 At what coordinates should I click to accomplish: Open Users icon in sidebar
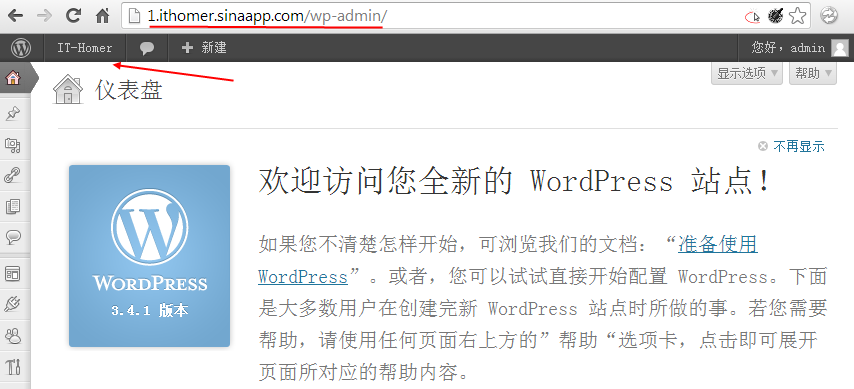pos(13,336)
